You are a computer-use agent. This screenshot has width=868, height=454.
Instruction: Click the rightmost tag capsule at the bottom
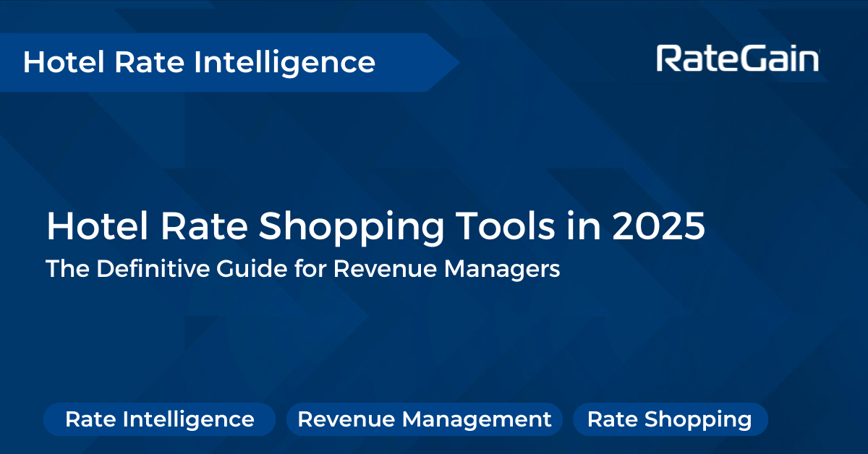[x=670, y=419]
